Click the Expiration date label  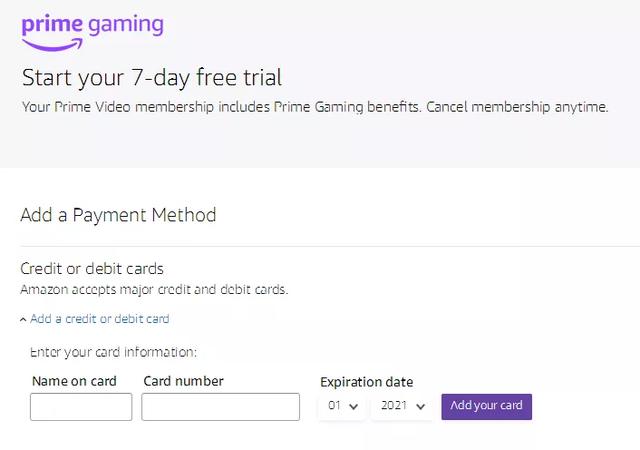click(367, 382)
